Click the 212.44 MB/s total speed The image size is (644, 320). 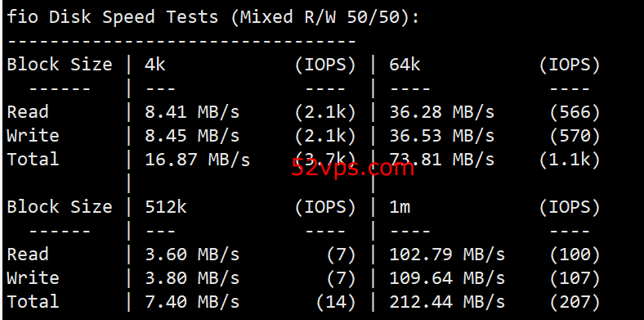point(447,302)
